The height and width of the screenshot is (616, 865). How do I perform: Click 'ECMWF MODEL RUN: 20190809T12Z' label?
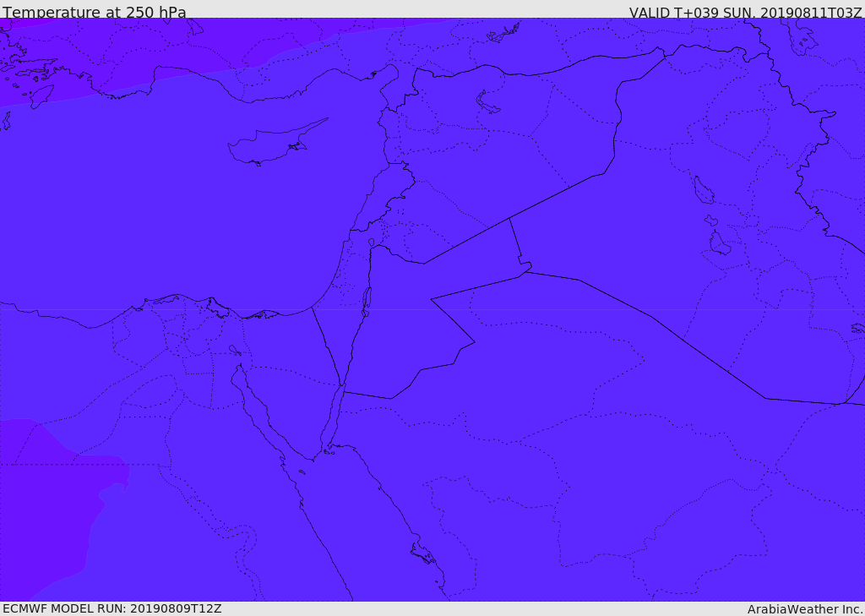pos(112,608)
